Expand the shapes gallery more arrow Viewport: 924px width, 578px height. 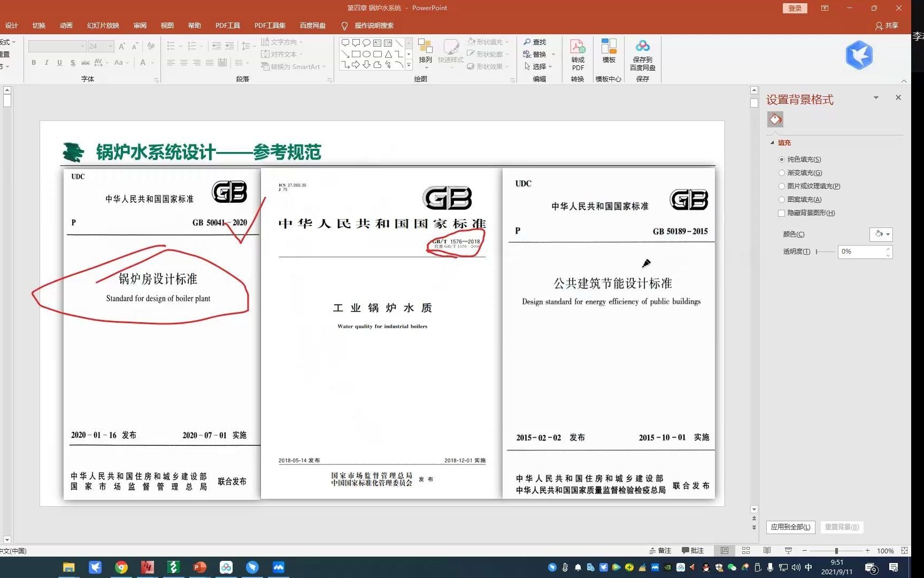click(x=409, y=65)
